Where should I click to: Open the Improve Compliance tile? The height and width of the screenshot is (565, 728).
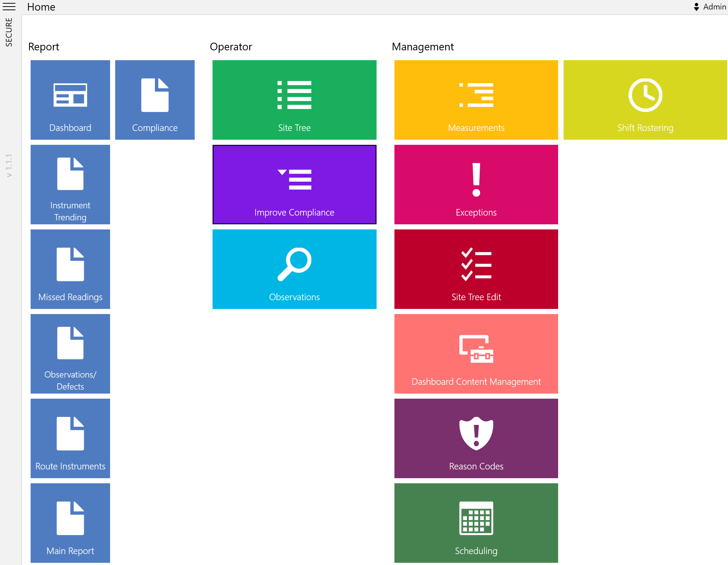295,185
